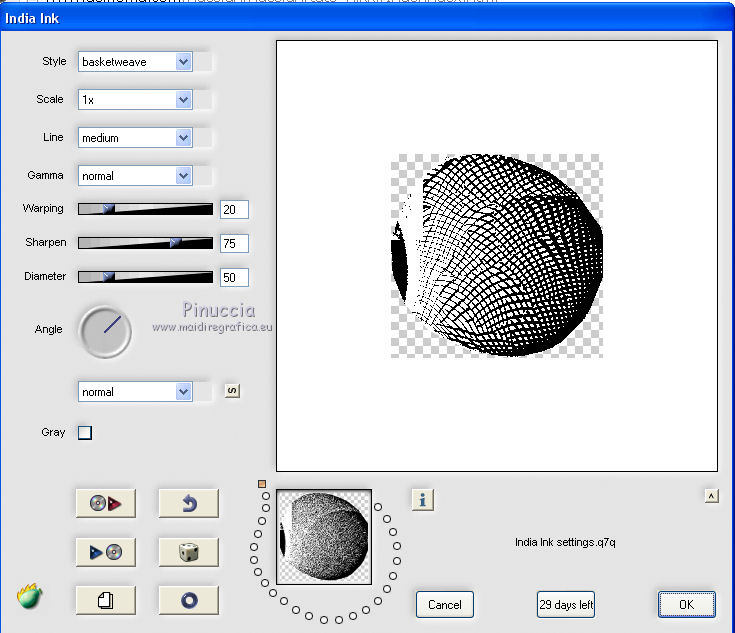Click the India Ink settings.q7q file name
Screen dimensions: 735x633
(565, 543)
